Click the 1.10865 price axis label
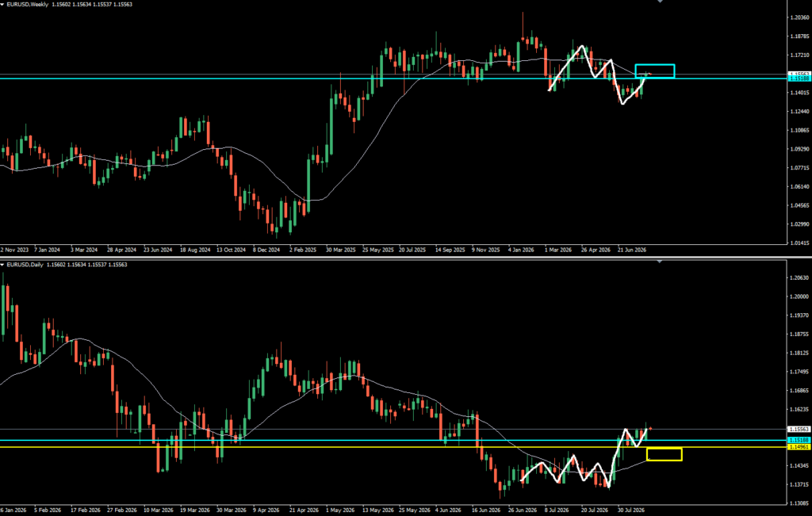 [799, 131]
